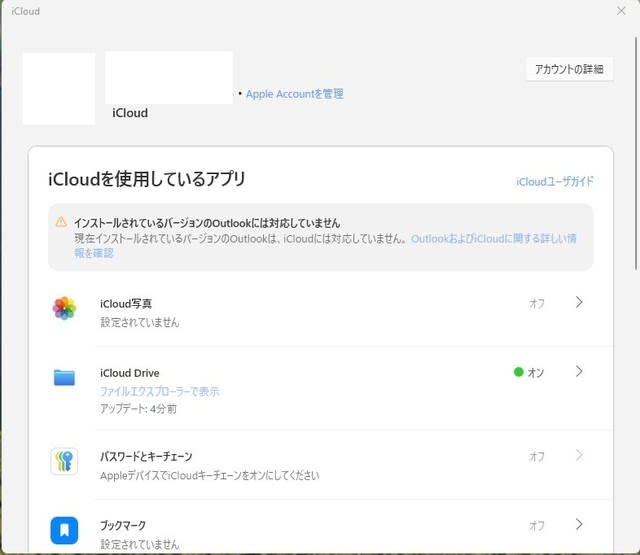640x555 pixels.
Task: Click the パスワードとキーチェーン keys icon
Action: [x=64, y=461]
